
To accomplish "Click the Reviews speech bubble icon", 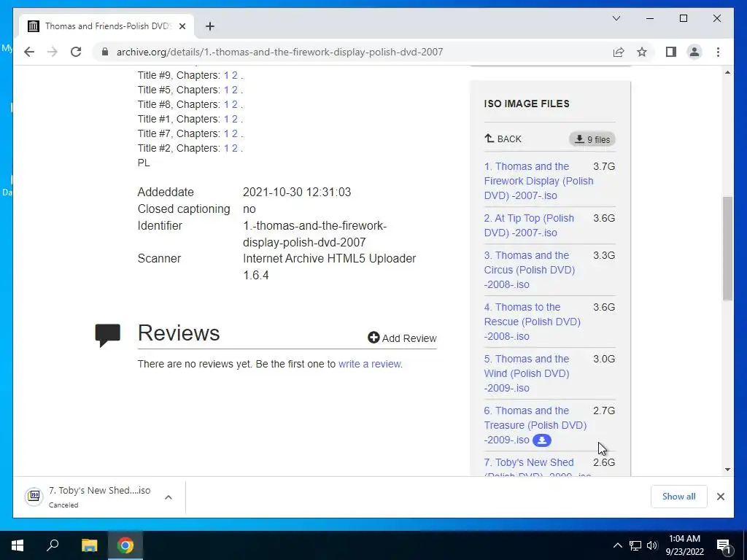I will tap(108, 335).
